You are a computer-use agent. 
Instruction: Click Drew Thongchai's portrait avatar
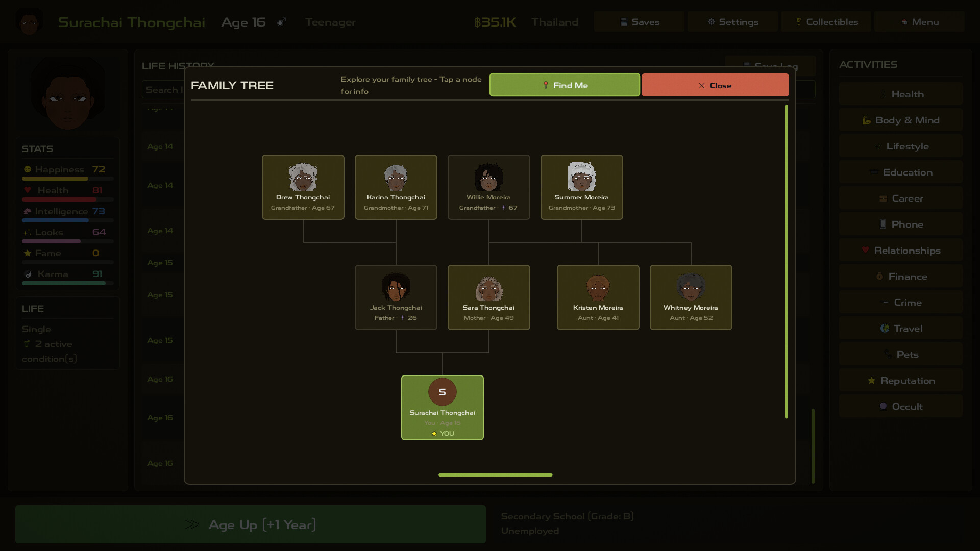coord(303,177)
